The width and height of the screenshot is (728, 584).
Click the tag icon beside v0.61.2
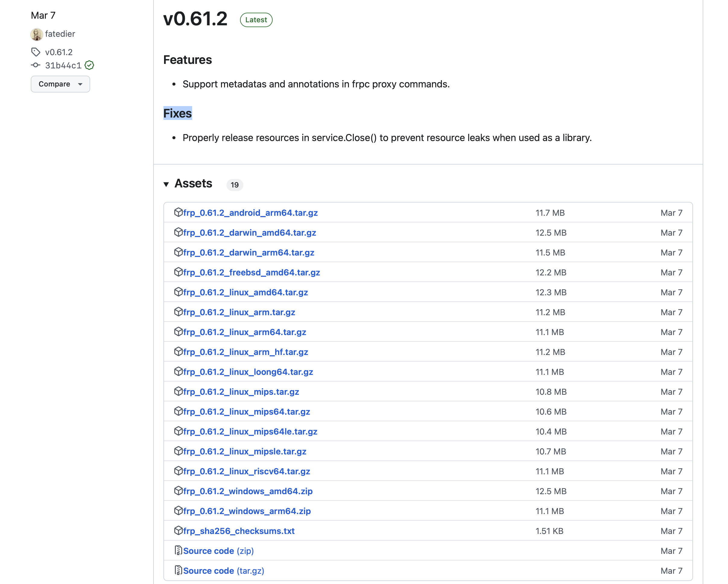click(x=36, y=52)
